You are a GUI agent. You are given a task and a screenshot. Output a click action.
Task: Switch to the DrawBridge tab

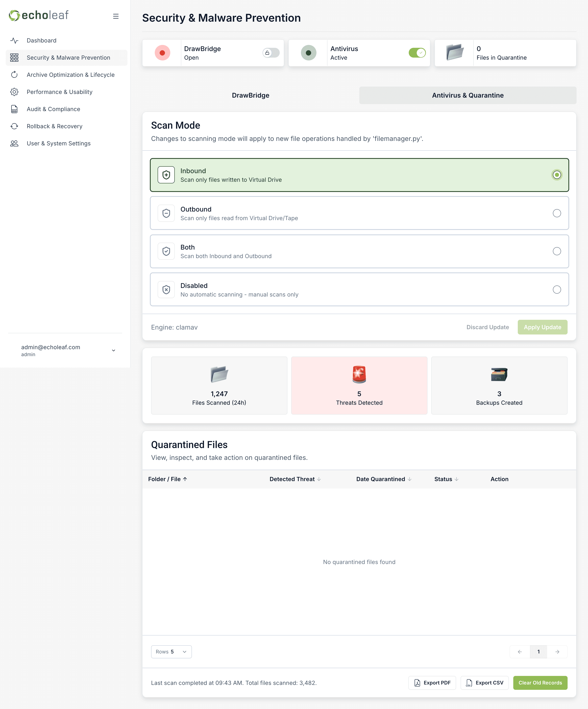(251, 95)
